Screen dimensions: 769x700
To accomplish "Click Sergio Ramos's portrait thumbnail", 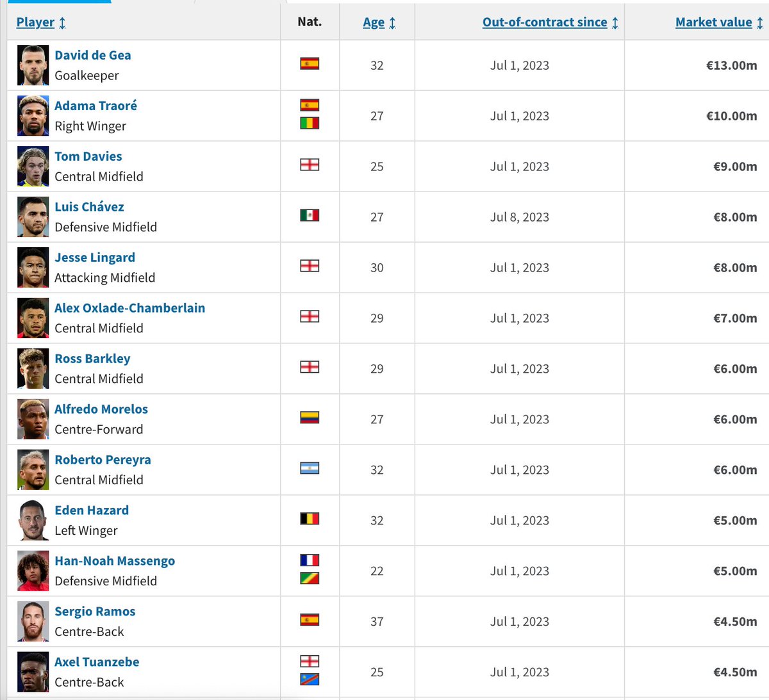I will (x=33, y=621).
